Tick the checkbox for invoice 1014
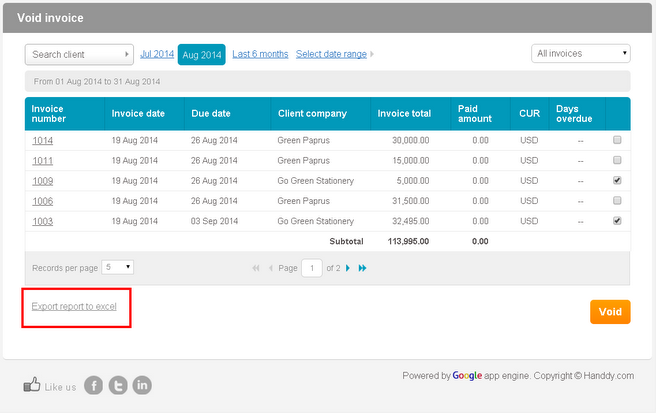 pyautogui.click(x=617, y=140)
